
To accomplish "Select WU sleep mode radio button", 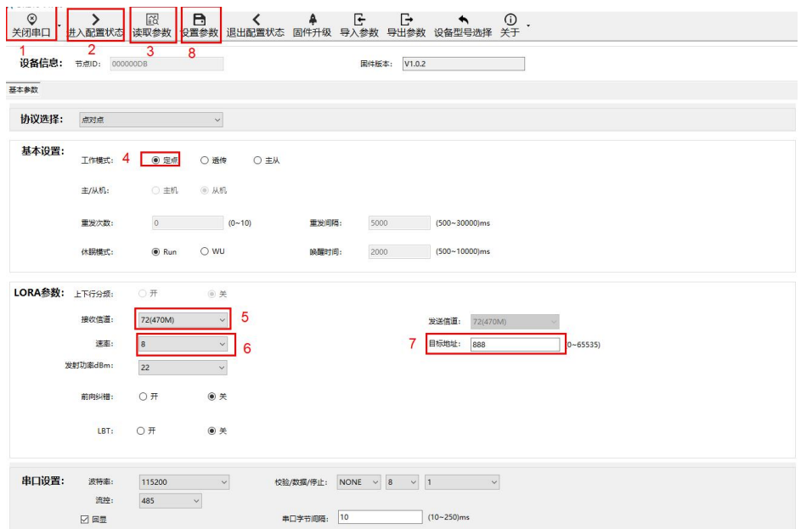I will [x=205, y=251].
